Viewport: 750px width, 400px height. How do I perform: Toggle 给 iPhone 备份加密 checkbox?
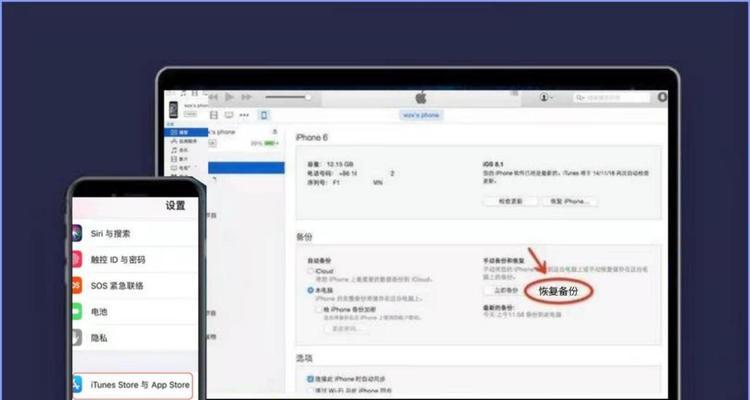(x=319, y=310)
